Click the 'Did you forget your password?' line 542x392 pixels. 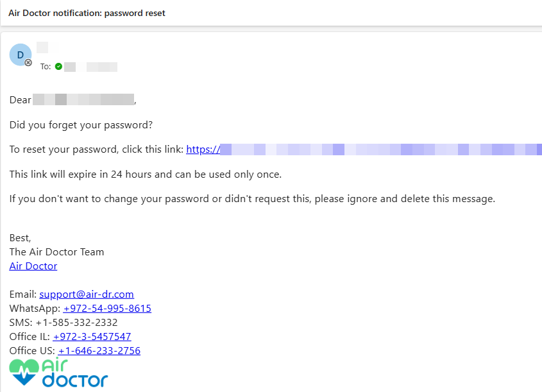81,125
